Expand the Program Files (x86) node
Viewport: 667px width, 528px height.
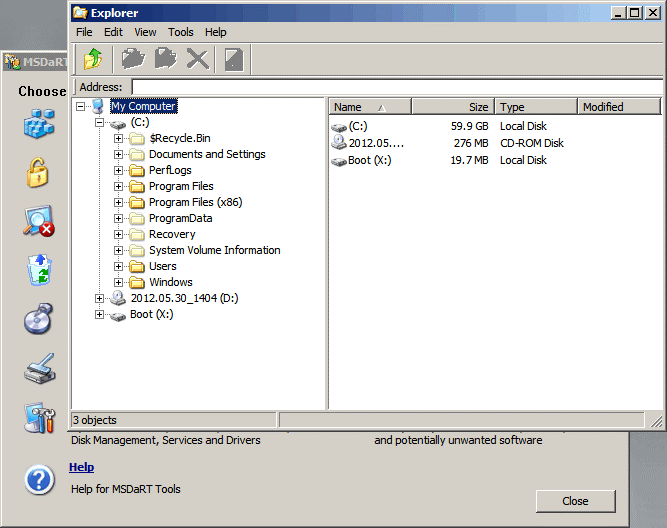(x=118, y=203)
